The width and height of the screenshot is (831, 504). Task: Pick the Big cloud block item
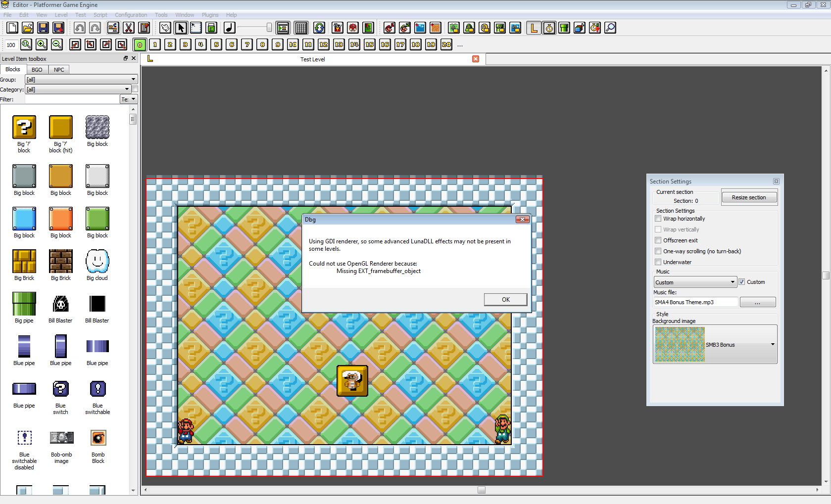click(x=98, y=265)
